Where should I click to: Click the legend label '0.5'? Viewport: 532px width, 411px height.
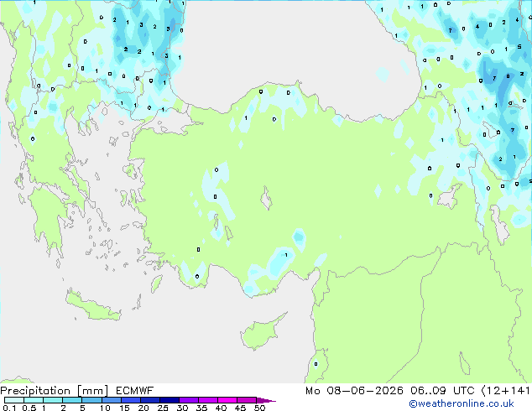(x=29, y=408)
